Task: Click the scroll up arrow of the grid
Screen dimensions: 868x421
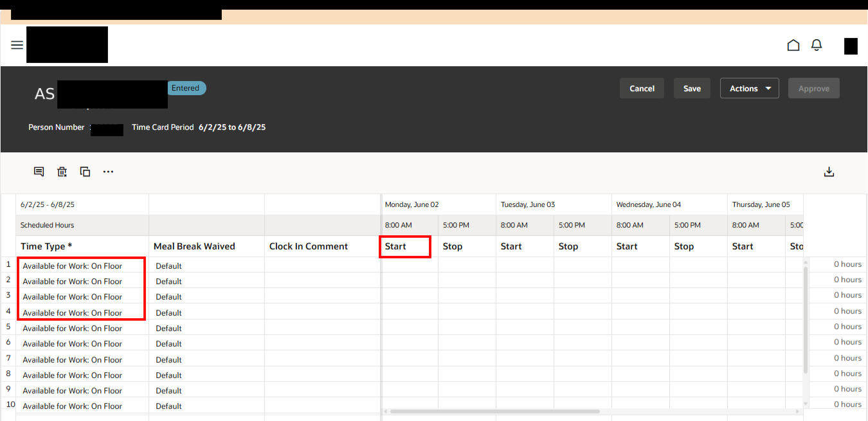Action: [x=806, y=262]
